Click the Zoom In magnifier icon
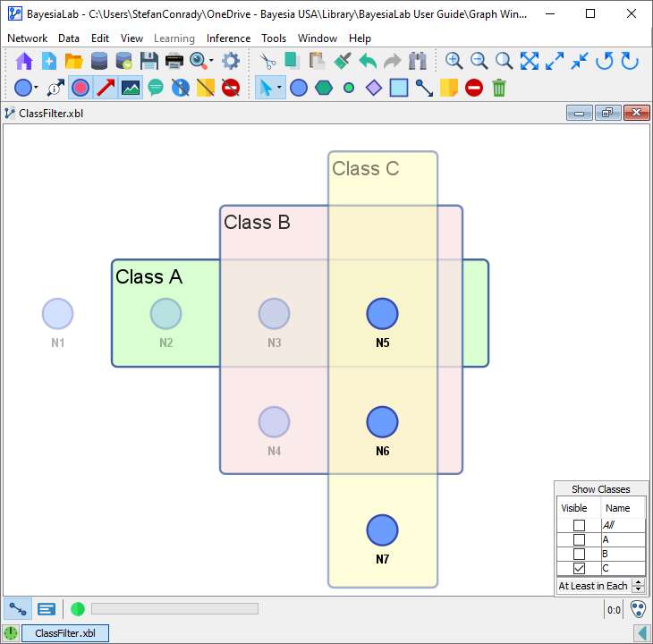Screen dimensions: 653x644 (454, 61)
